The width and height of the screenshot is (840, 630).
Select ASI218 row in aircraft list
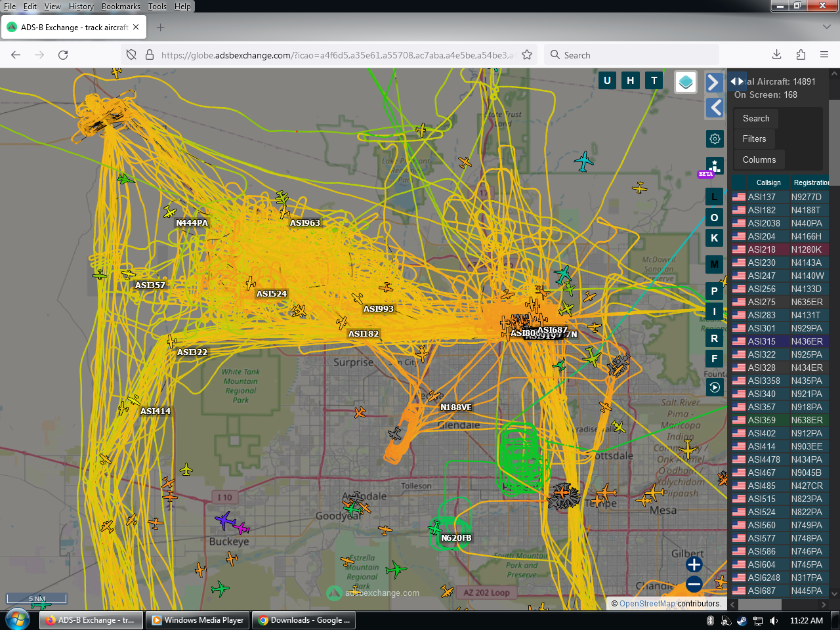click(x=780, y=249)
